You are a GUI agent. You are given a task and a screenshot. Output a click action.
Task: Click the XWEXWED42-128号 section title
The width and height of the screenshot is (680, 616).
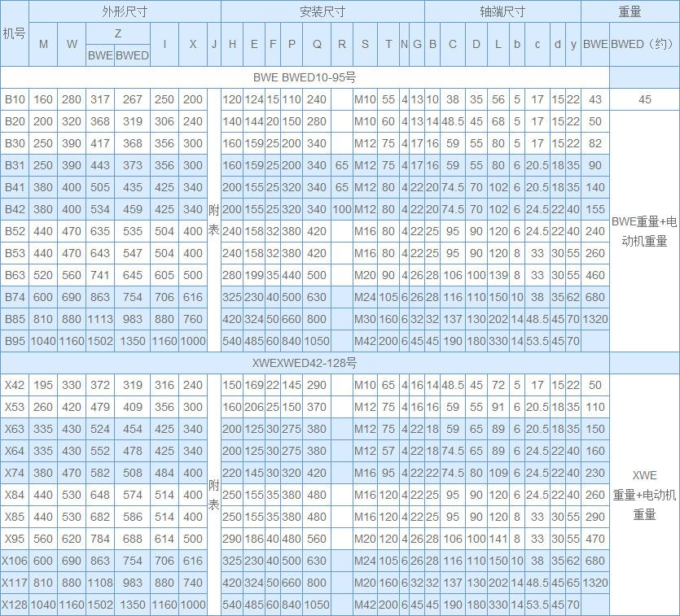click(305, 363)
